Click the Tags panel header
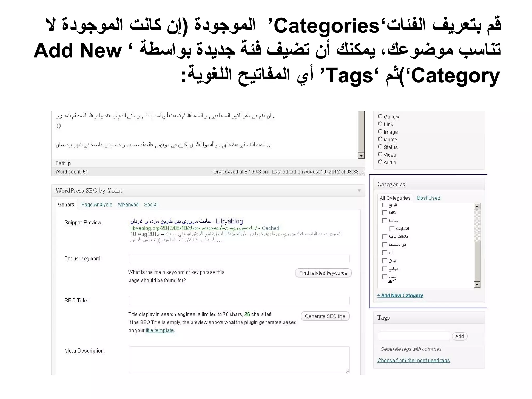The width and height of the screenshot is (532, 399). coord(429,317)
